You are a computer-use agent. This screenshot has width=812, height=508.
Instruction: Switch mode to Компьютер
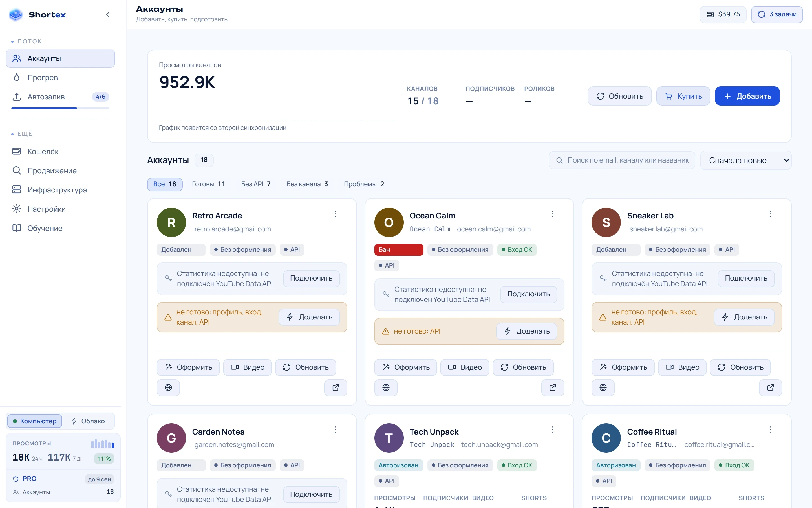pyautogui.click(x=35, y=421)
